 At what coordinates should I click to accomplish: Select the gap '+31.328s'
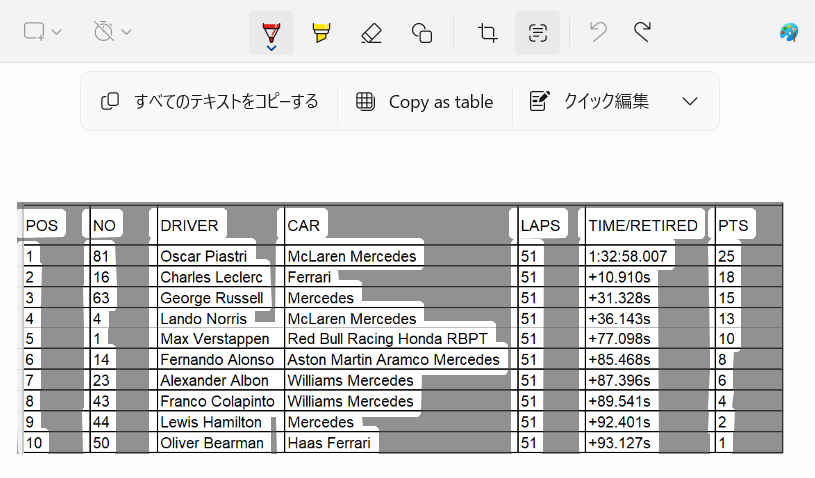coord(620,298)
